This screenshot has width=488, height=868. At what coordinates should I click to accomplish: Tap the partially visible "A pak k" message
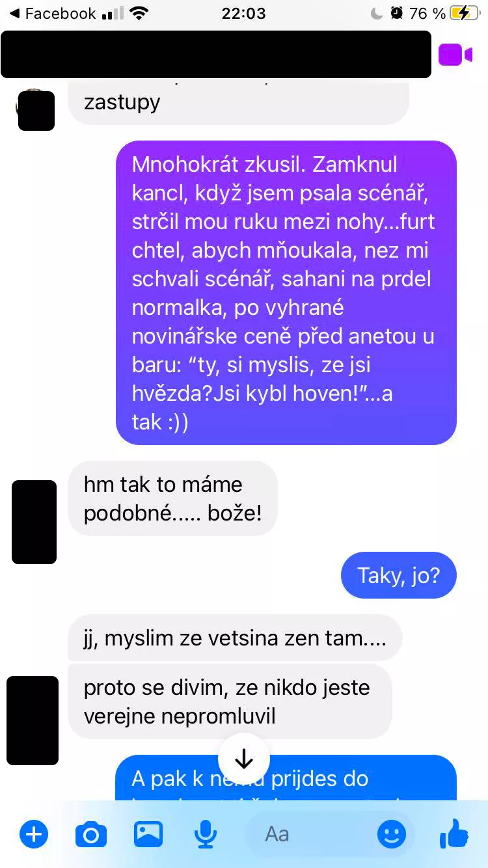pyautogui.click(x=286, y=778)
